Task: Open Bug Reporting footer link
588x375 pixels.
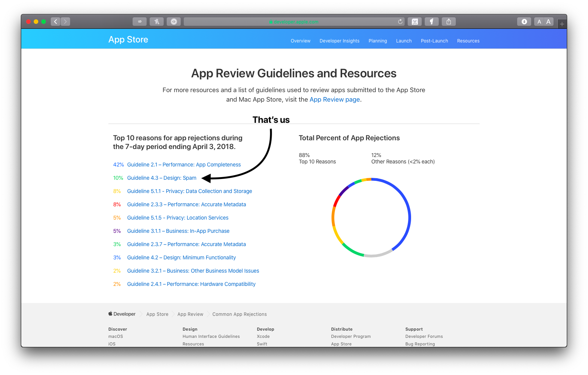Action: tap(420, 344)
